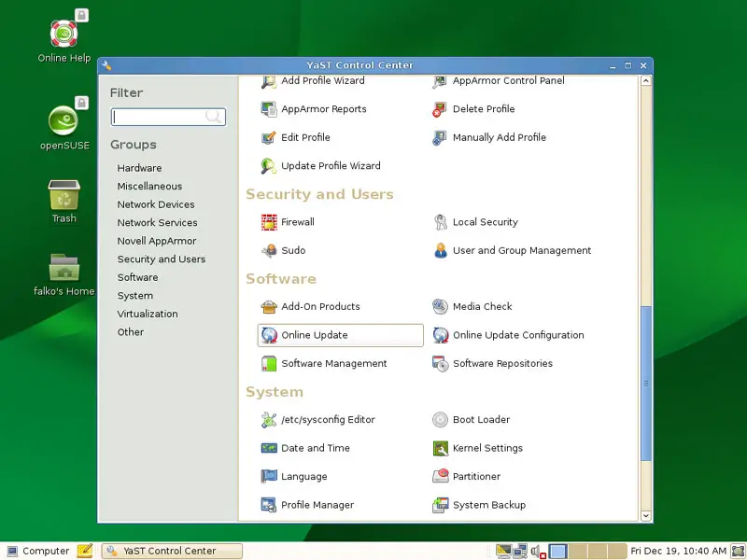Open the Software Repositories module
The width and height of the screenshot is (747, 560).
(493, 364)
